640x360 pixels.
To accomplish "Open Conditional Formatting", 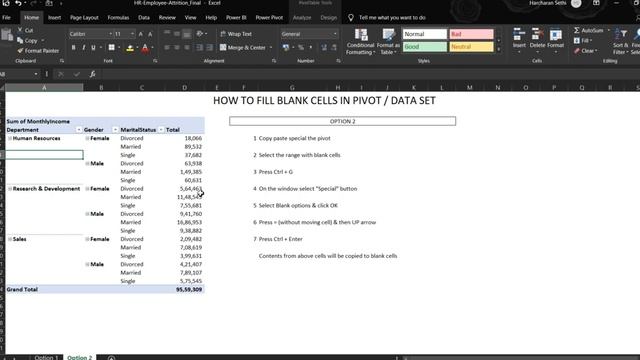I will click(360, 42).
